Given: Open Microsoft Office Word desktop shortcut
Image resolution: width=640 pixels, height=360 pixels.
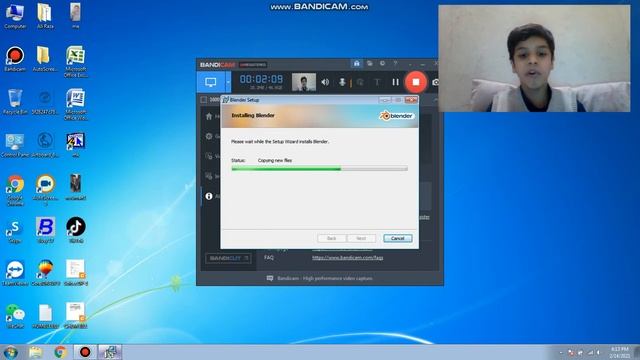Looking at the screenshot, I should tap(76, 104).
